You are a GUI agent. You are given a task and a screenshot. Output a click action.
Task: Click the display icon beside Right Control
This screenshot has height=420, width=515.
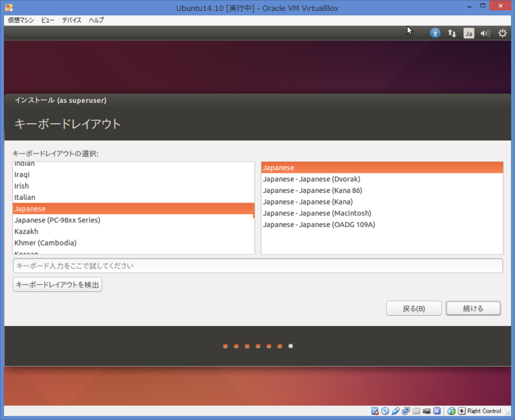pos(450,411)
